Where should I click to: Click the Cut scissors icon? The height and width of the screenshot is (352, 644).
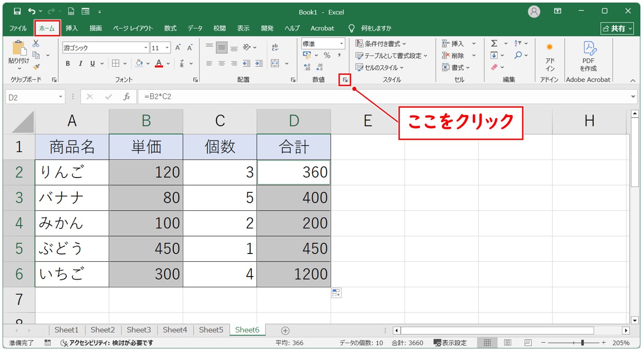36,44
